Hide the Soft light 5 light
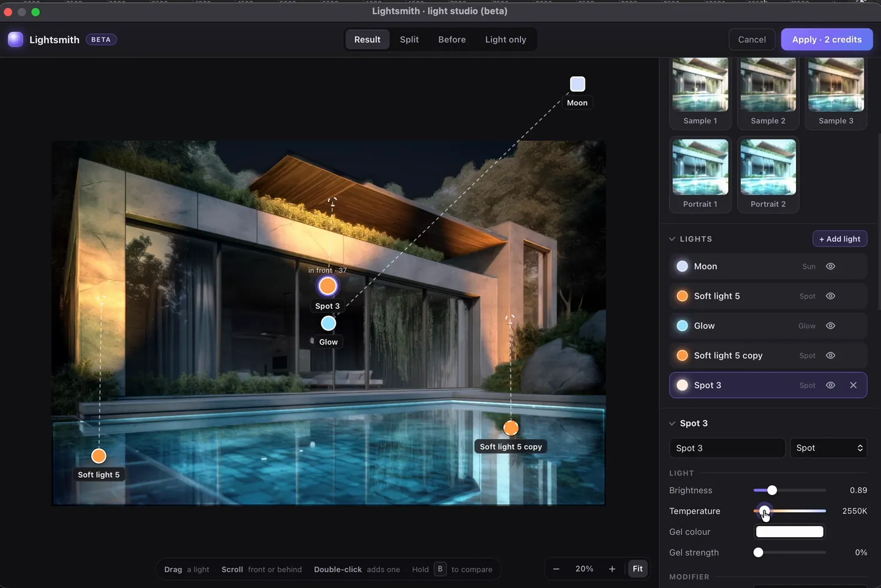 [x=830, y=296]
